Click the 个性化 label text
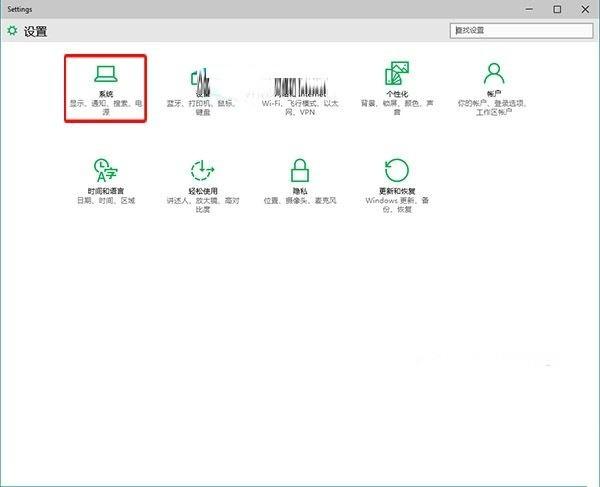The image size is (600, 487). [397, 94]
